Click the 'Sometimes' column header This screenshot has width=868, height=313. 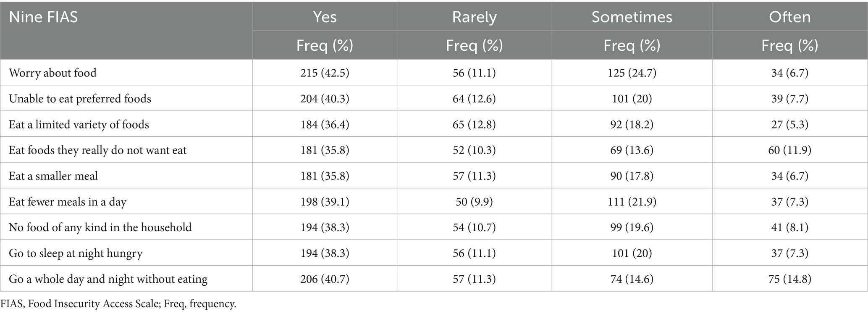point(632,17)
